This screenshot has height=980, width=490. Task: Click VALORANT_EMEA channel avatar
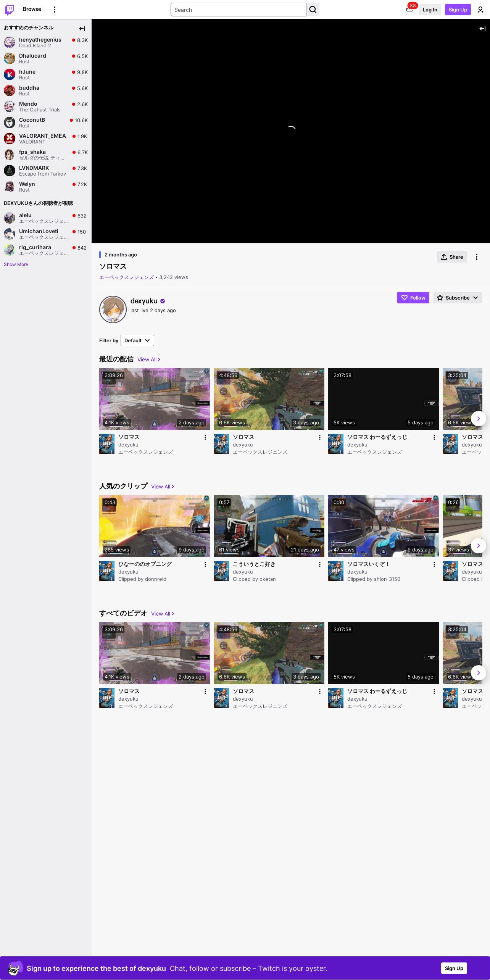point(10,139)
